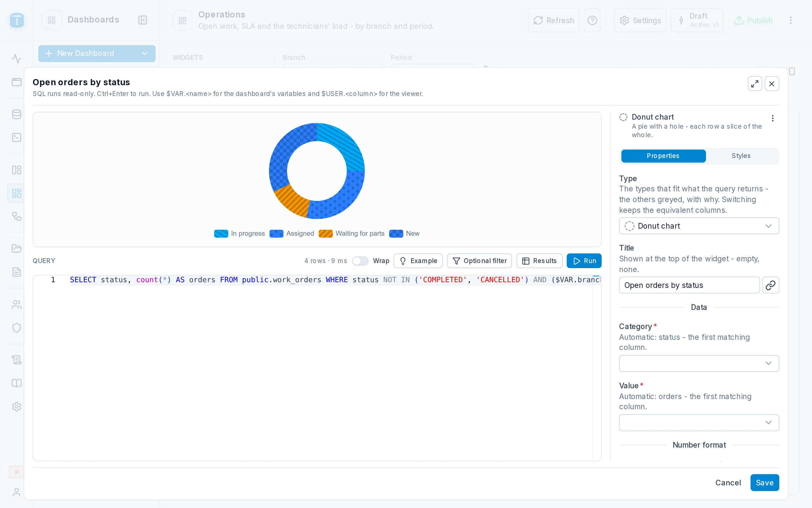
Task: Close the Open orders by status dialog
Action: [x=772, y=84]
